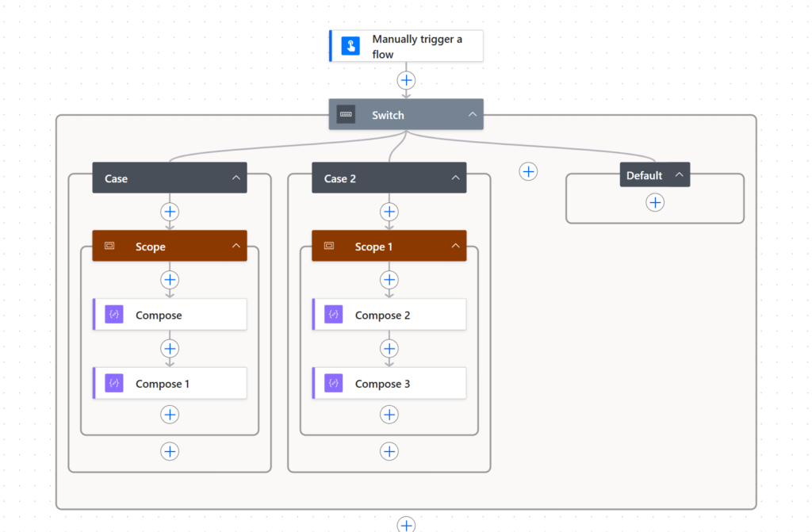The height and width of the screenshot is (532, 812).
Task: Click the Compose 1 purple icon
Action: pos(114,383)
